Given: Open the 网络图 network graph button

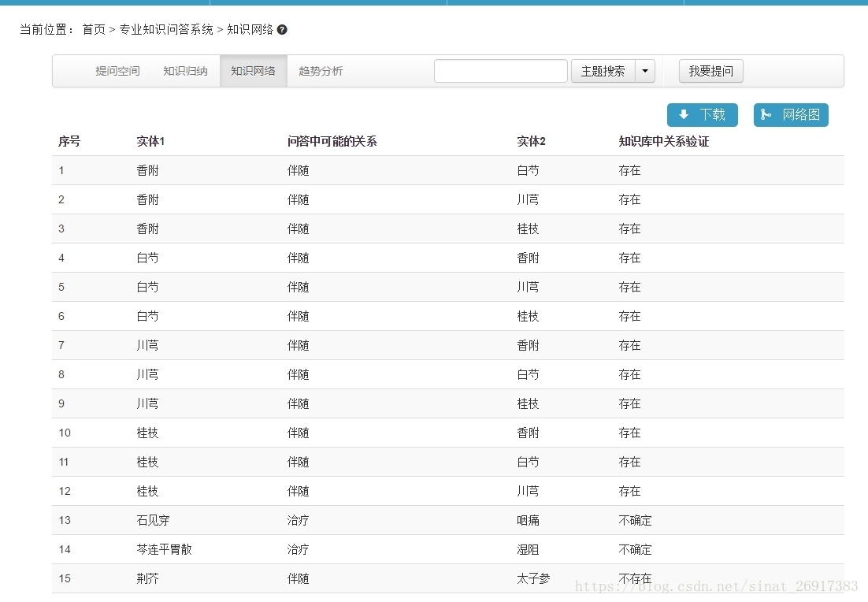Looking at the screenshot, I should pyautogui.click(x=791, y=114).
